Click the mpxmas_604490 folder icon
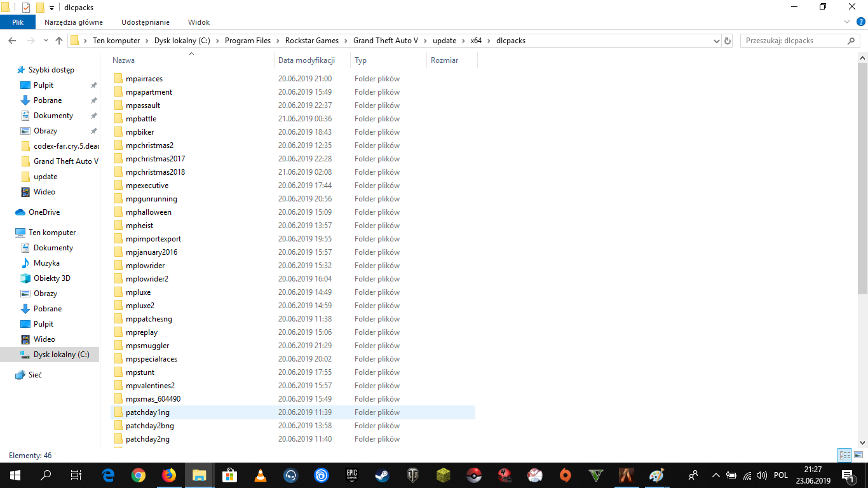The height and width of the screenshot is (488, 868). click(118, 399)
